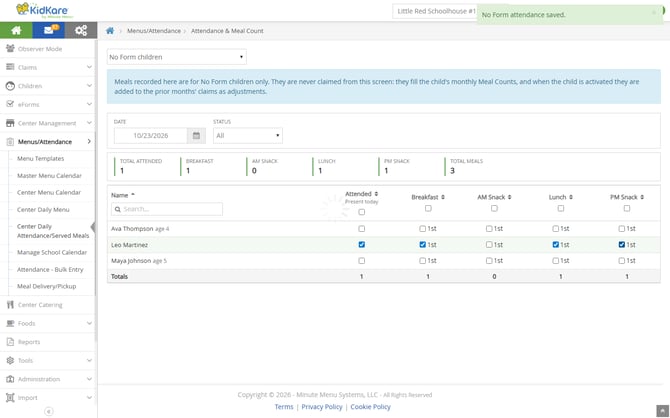
Task: Click the scroll-to-top arrow button
Action: tap(662, 411)
